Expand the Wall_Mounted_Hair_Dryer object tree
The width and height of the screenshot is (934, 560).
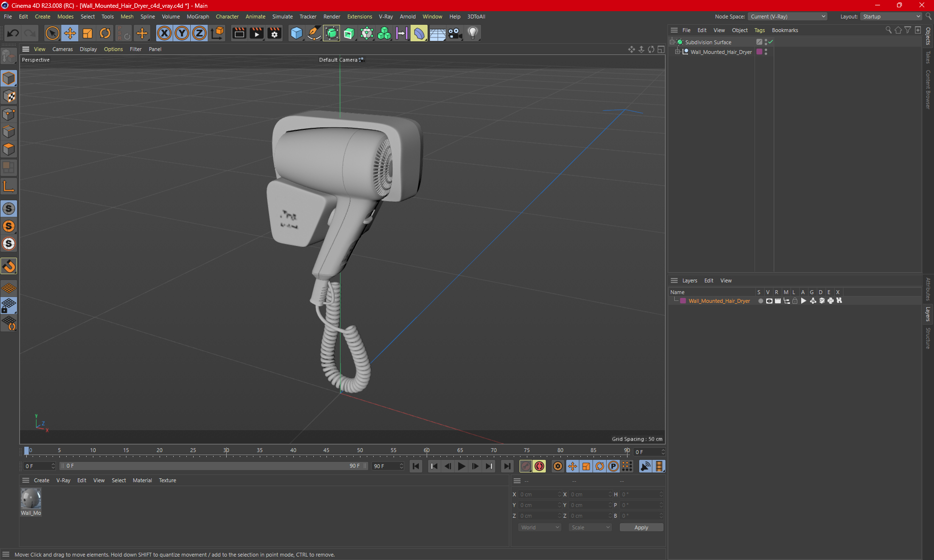[677, 52]
